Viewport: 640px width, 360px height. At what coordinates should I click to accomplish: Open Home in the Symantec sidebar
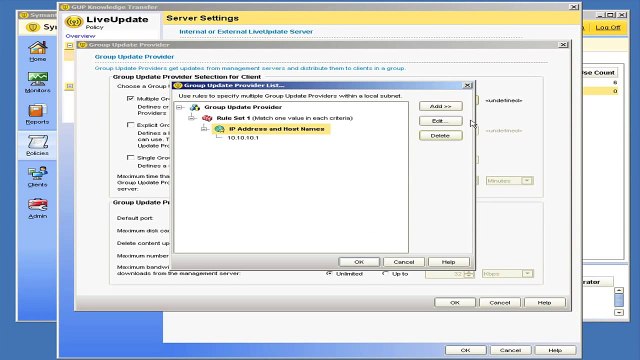[38, 51]
